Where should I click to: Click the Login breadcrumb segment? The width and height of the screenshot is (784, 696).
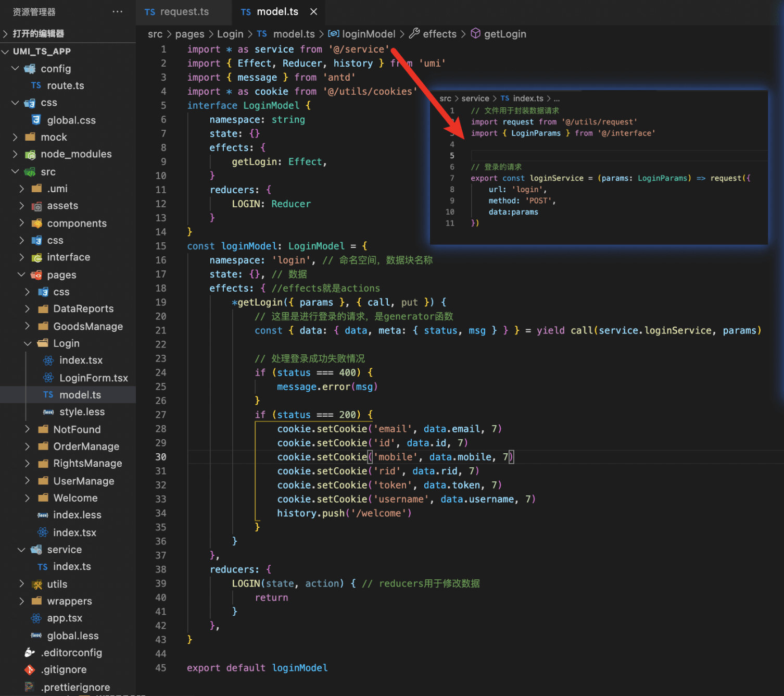[x=230, y=34]
